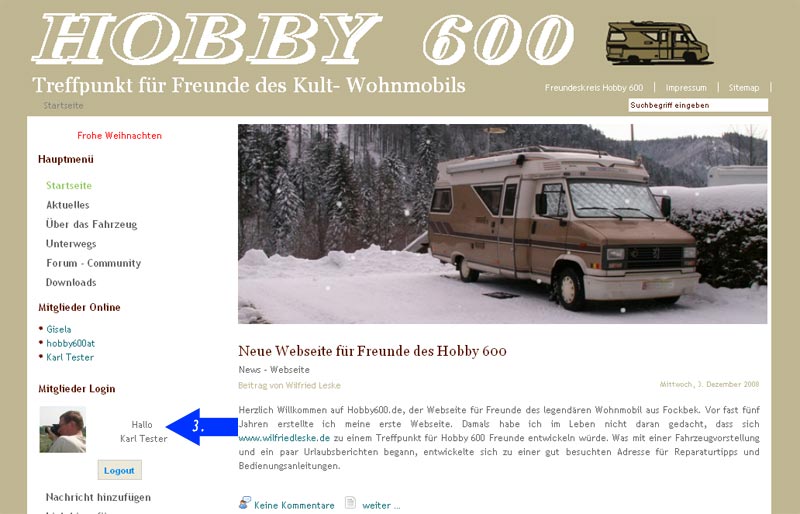Image resolution: width=800 pixels, height=514 pixels.
Task: Open the Downloads menu item
Action: (71, 282)
